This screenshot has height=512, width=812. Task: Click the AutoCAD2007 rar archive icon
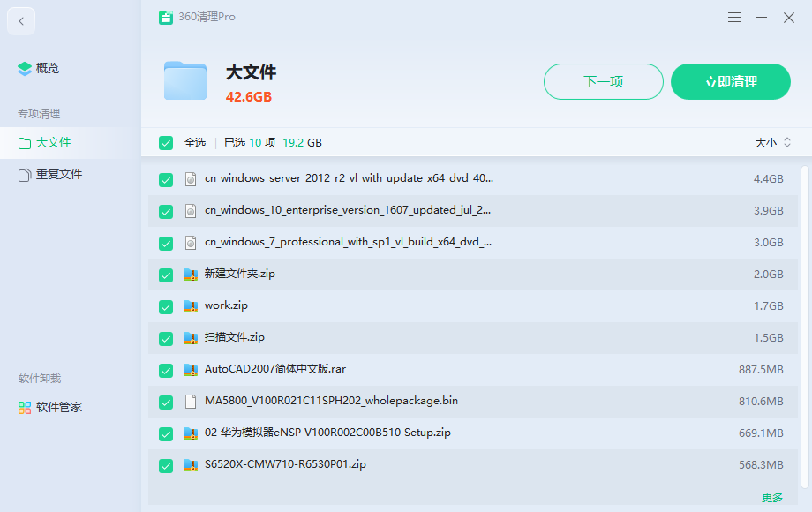(x=190, y=370)
